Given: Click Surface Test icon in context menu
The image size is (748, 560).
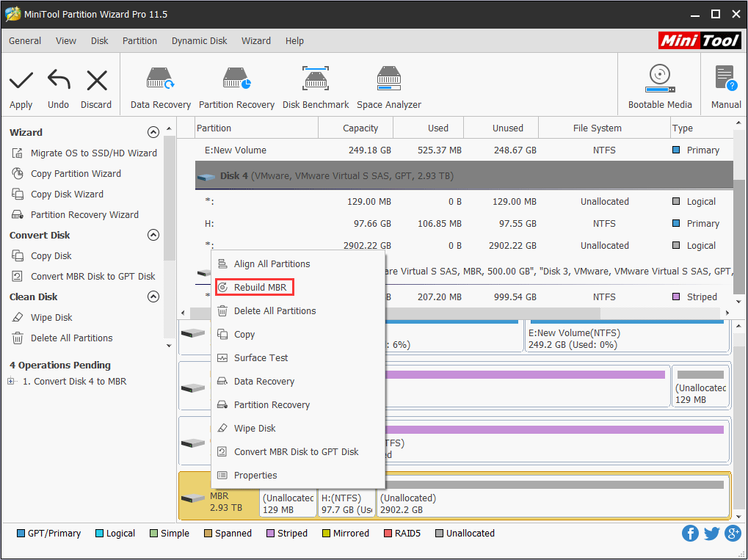Looking at the screenshot, I should [222, 357].
